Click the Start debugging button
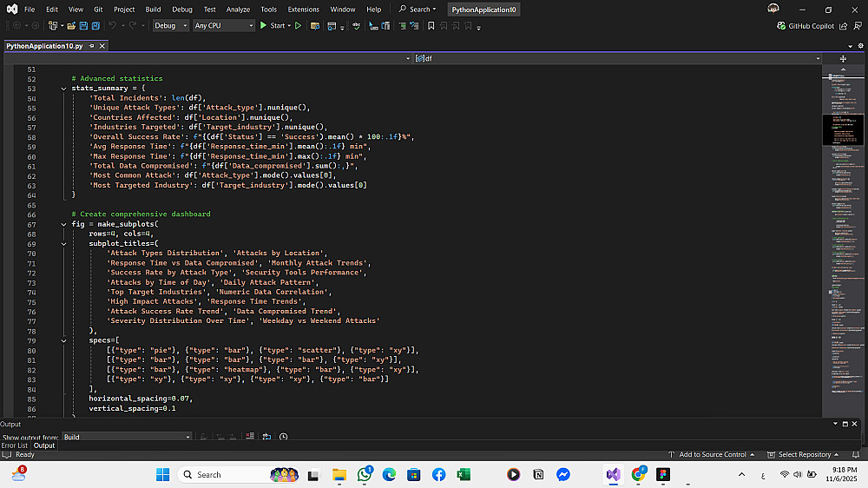 coord(273,26)
